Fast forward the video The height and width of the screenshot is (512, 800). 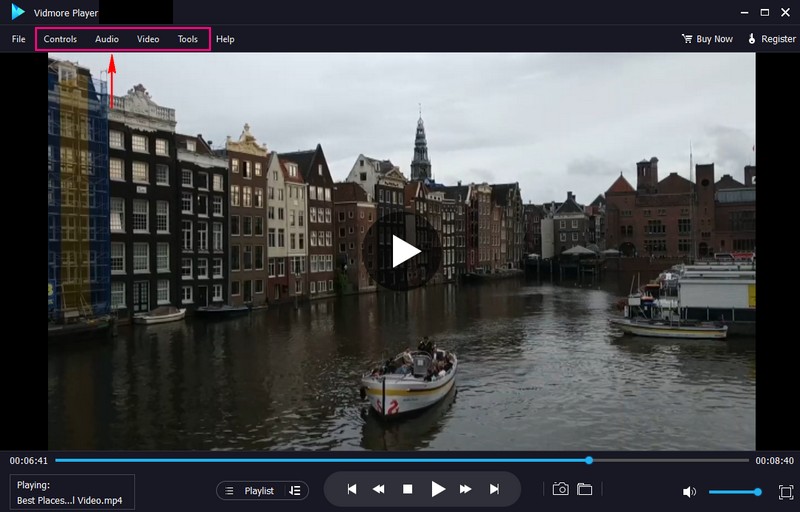[466, 489]
